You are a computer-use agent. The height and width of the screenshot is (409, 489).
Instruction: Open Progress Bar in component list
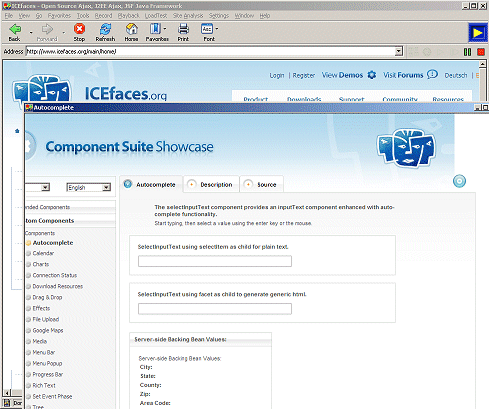click(48, 374)
